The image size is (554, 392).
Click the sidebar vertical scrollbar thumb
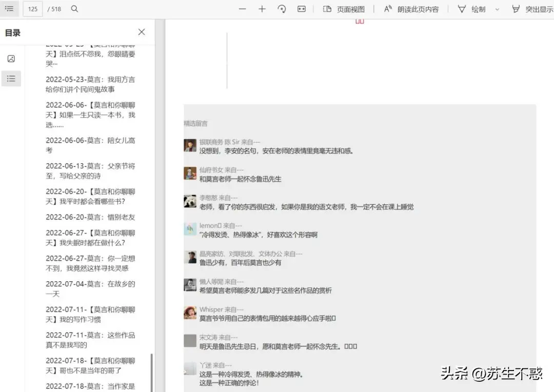pyautogui.click(x=151, y=373)
